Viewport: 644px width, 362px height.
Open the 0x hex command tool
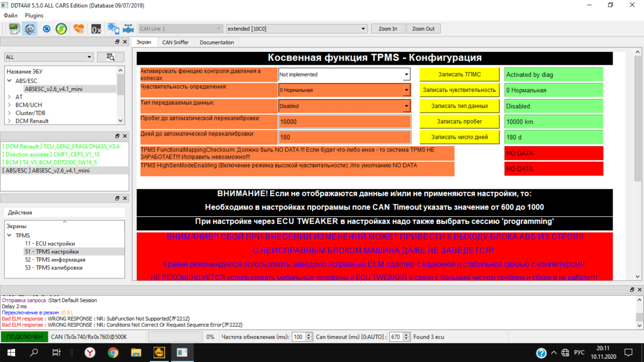(96, 29)
